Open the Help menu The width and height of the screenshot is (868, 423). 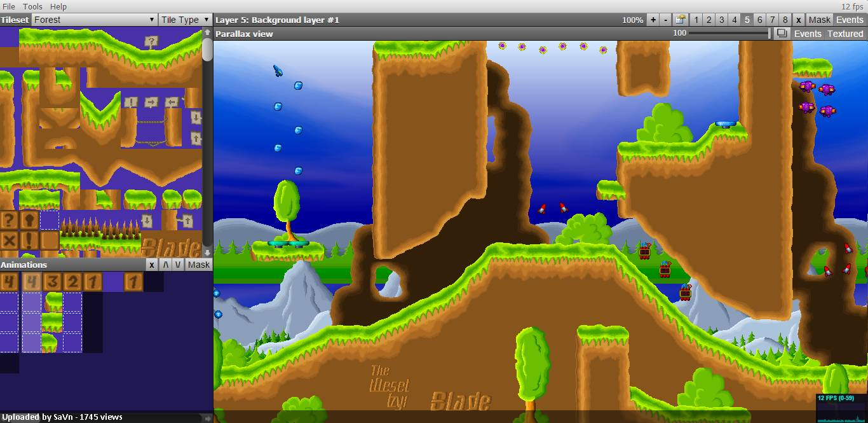point(58,6)
